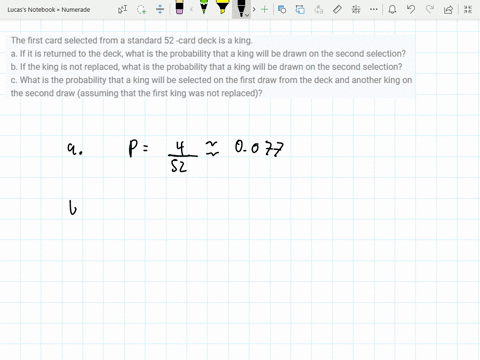
Task: Redo the last action
Action: [x=430, y=9]
